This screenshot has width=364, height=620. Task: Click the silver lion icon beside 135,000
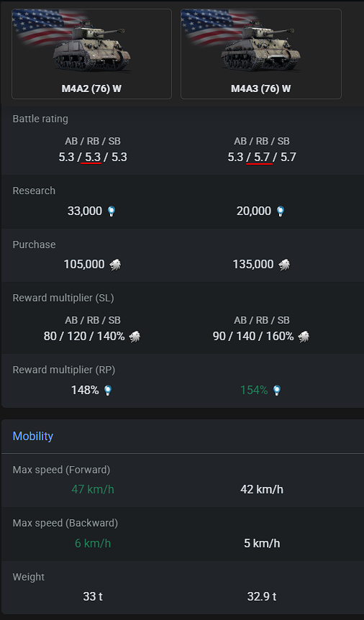click(x=284, y=265)
